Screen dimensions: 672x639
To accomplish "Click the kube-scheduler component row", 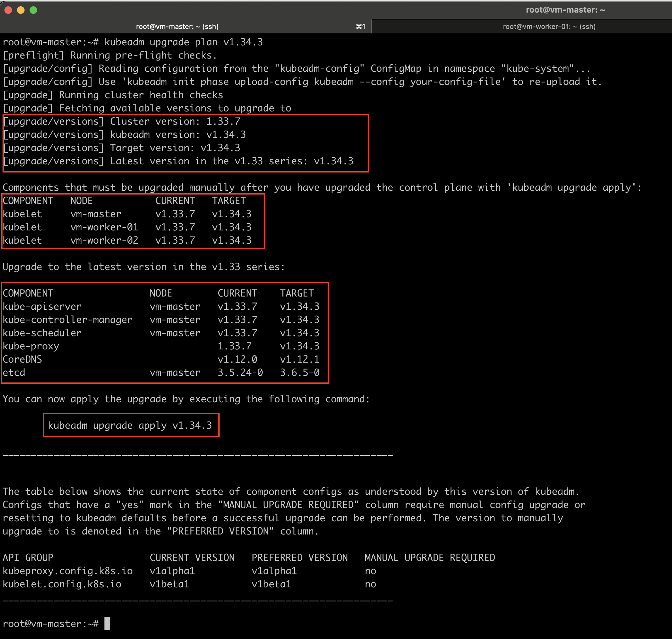I will (42, 332).
